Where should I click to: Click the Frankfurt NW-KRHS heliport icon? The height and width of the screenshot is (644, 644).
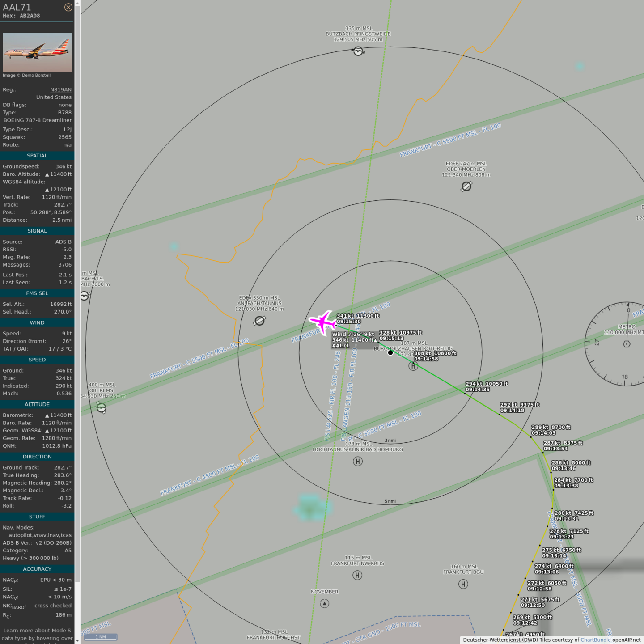point(357,575)
